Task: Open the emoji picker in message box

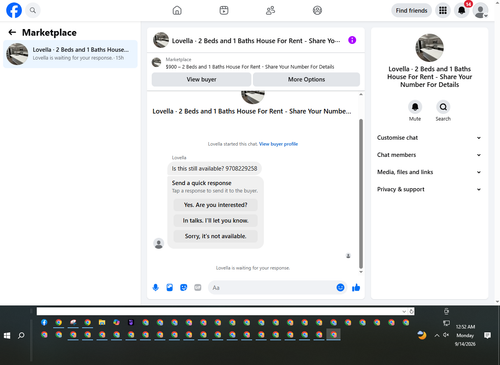Action: pos(340,288)
